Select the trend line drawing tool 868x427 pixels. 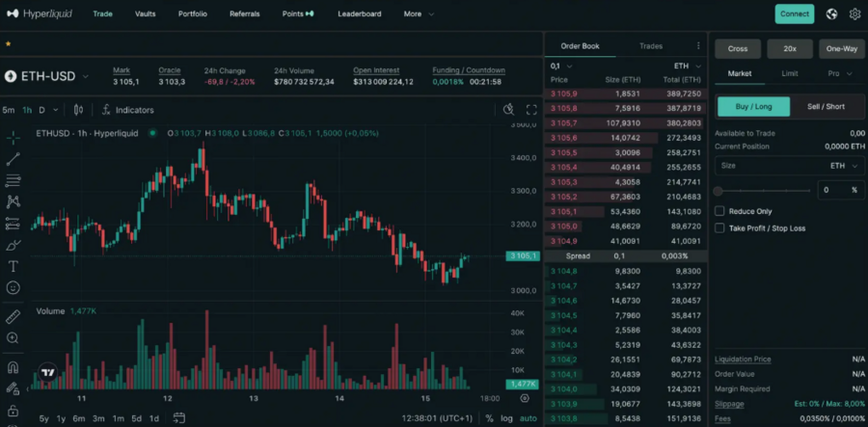coord(14,159)
